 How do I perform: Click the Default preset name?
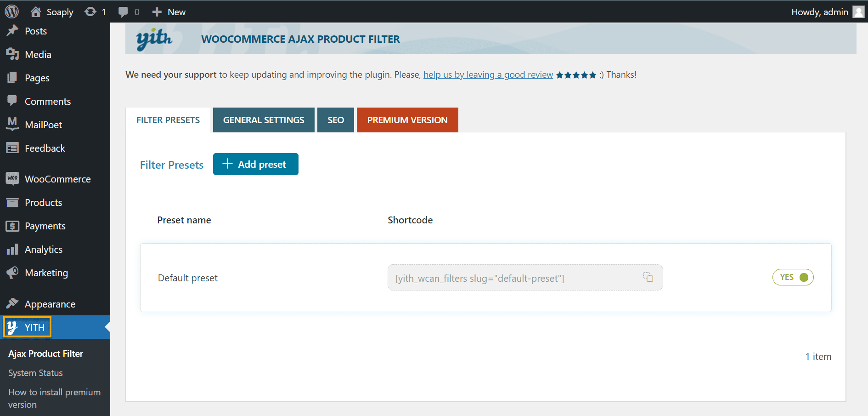point(188,278)
